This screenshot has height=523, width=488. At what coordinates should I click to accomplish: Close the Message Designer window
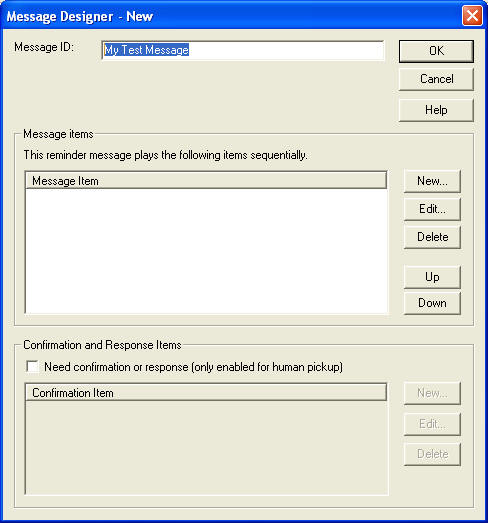pos(472,16)
